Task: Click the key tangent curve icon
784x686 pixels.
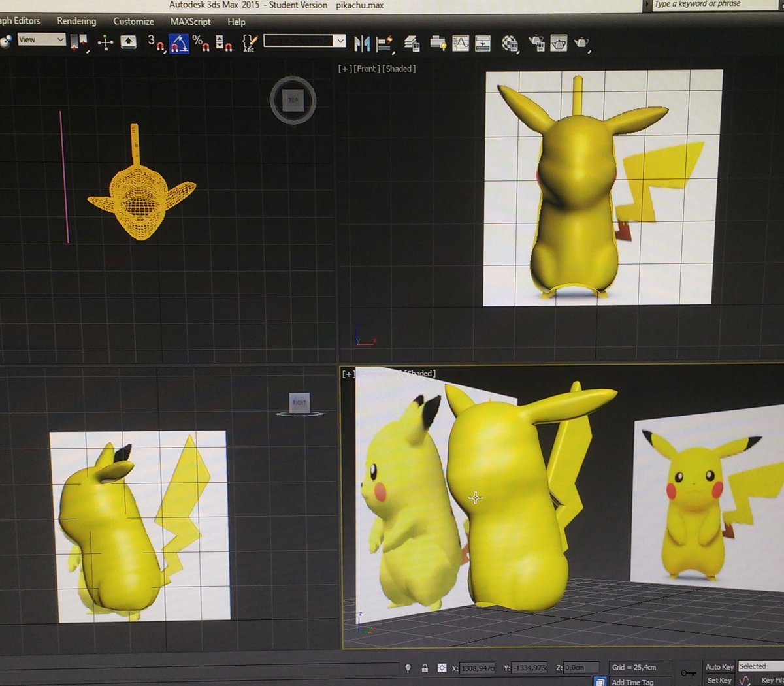Action: [745, 681]
